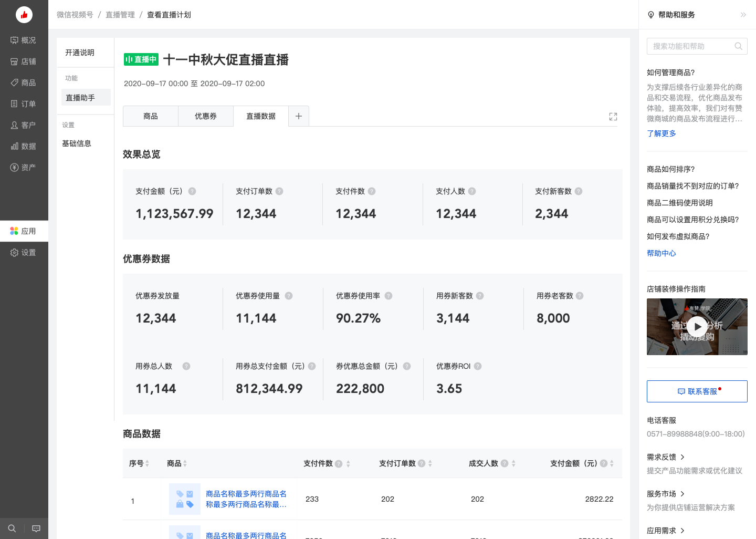The height and width of the screenshot is (539, 756).
Task: Open first product name link in table
Action: (246, 499)
